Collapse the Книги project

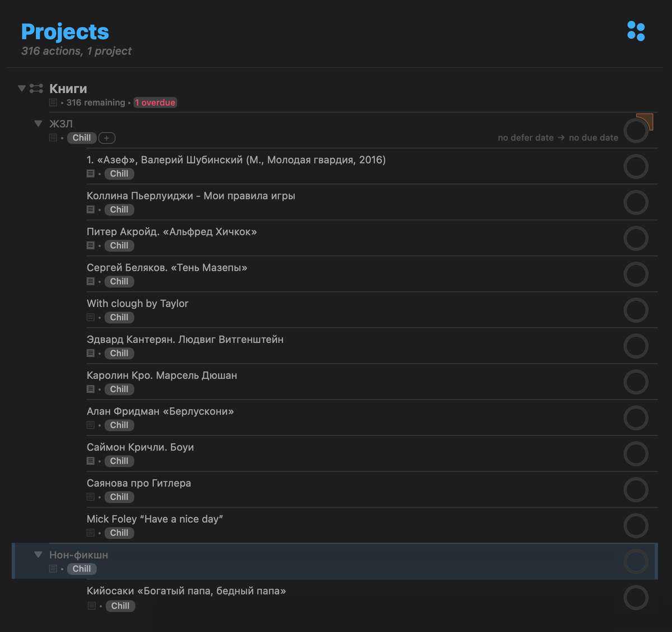point(22,89)
